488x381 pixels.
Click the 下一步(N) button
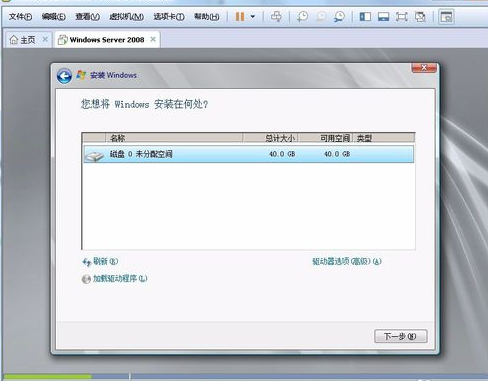400,336
